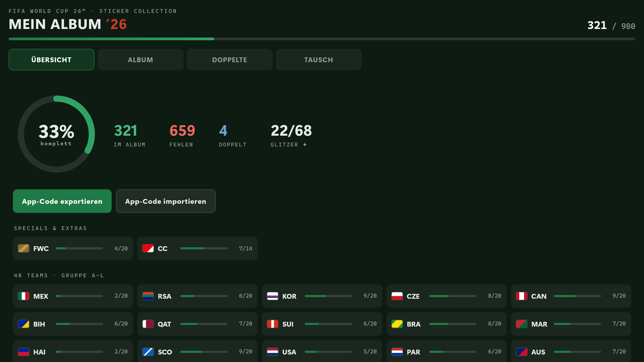The image size is (644, 362).
Task: Click the overall album progress bar at top
Action: click(x=322, y=39)
